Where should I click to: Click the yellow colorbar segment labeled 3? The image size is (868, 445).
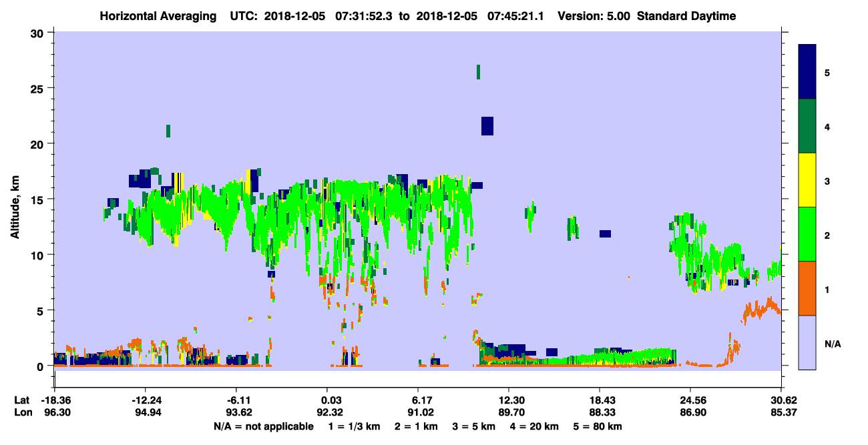pos(807,180)
